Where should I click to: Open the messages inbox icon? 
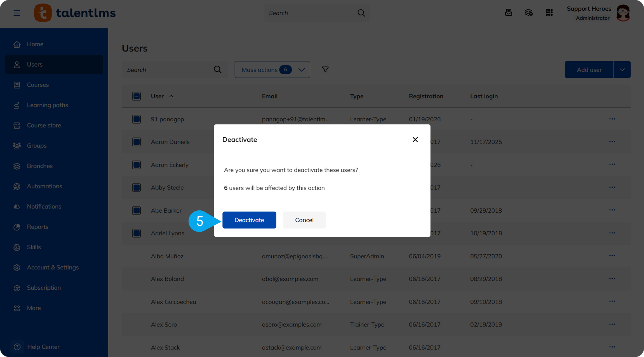tap(509, 13)
